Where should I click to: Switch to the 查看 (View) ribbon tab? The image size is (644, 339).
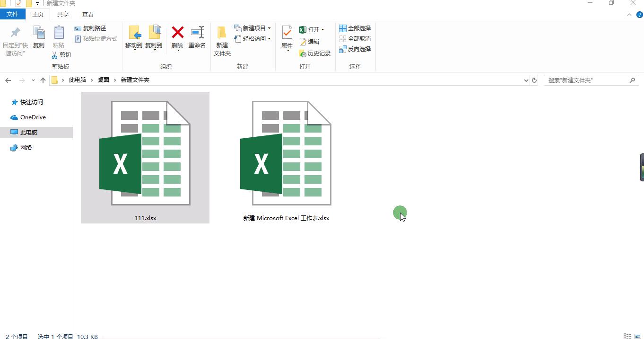pos(88,14)
